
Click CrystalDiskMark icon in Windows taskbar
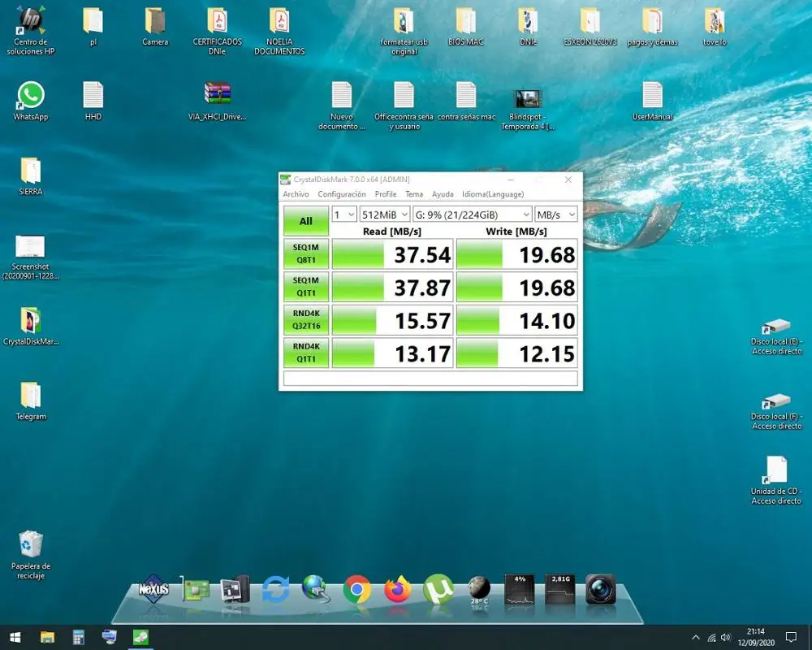click(x=141, y=637)
